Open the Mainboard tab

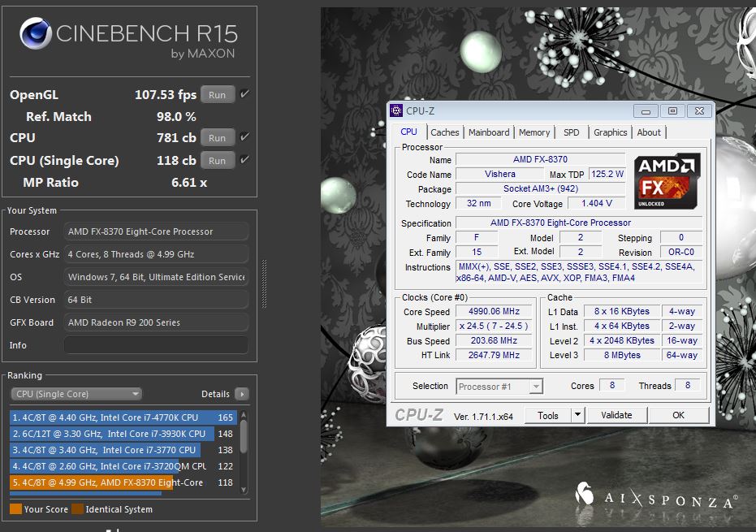[x=489, y=132]
